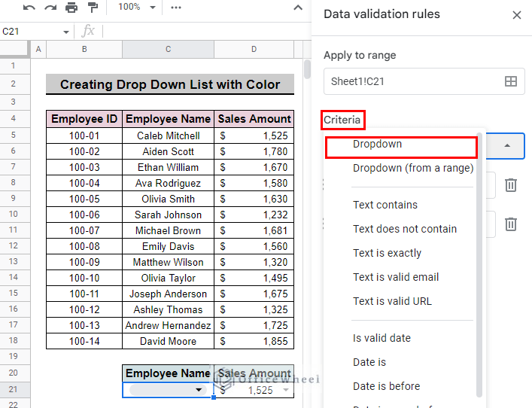Delete the second dropdown item with trash icon
Image resolution: width=532 pixels, height=408 pixels.
tap(511, 224)
